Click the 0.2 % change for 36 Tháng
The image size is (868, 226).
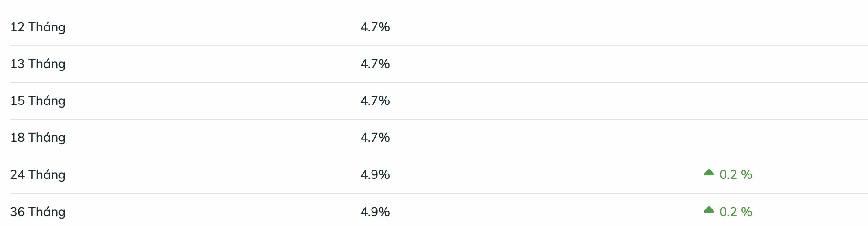pyautogui.click(x=735, y=212)
